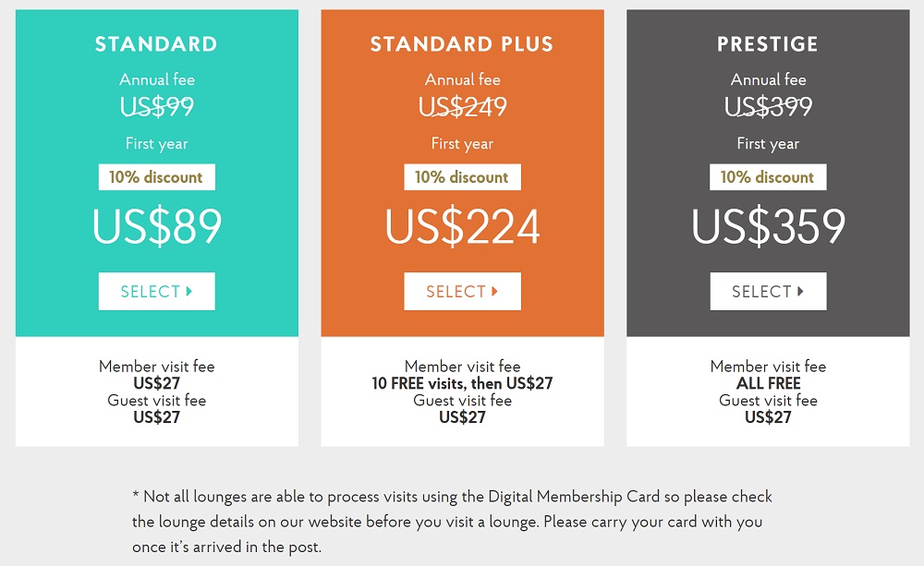Viewport: 924px width, 566px height.
Task: Click the crossed-out US$99 annual fee
Action: click(x=157, y=108)
